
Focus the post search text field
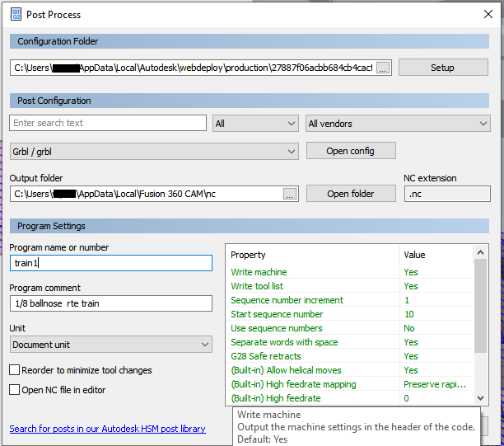coord(108,123)
